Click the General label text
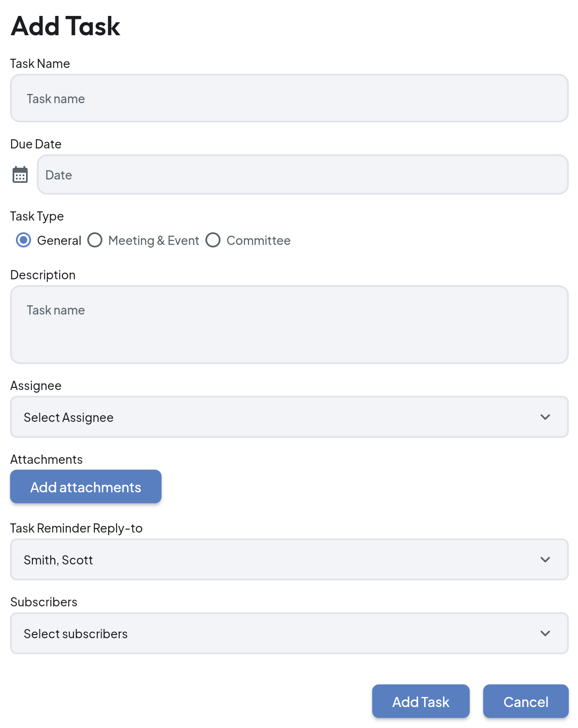The image size is (578, 728). coord(59,241)
